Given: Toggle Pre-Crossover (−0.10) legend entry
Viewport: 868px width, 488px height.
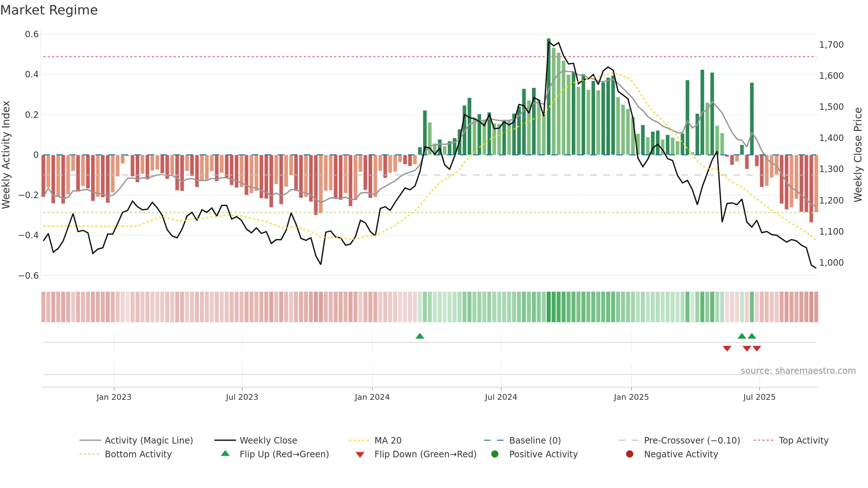Looking at the screenshot, I should coord(680,440).
